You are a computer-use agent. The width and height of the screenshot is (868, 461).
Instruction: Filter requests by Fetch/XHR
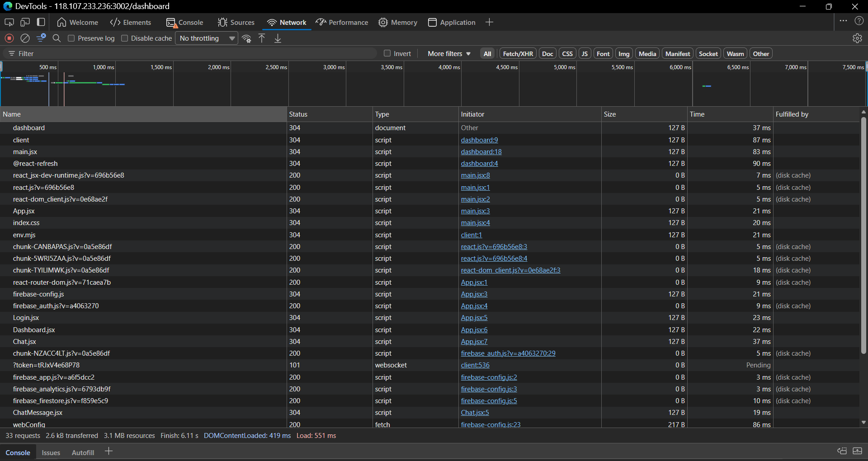[x=518, y=53]
